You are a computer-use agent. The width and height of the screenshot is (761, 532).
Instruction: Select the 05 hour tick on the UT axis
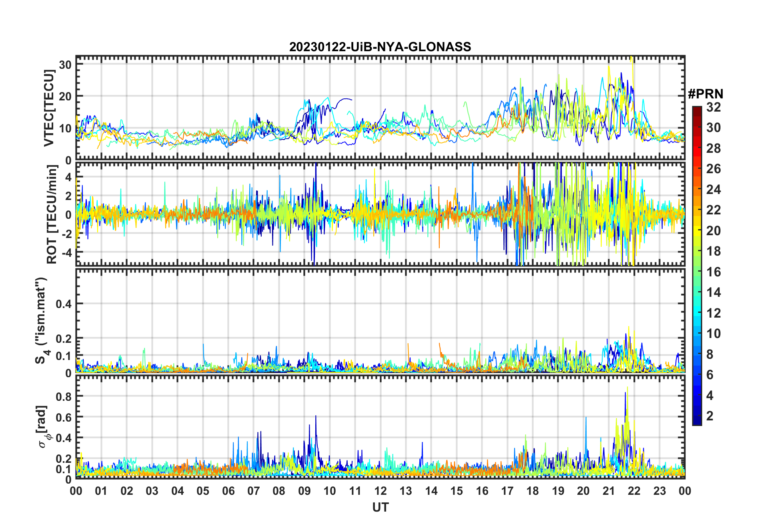click(x=203, y=491)
